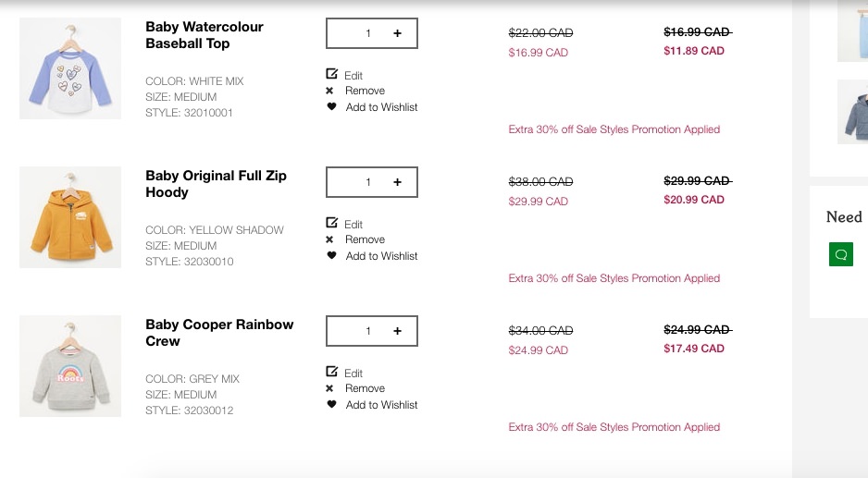Click the wishlist heart icon for Baby Original Full Zip Hoody
868x478 pixels.
(x=331, y=256)
